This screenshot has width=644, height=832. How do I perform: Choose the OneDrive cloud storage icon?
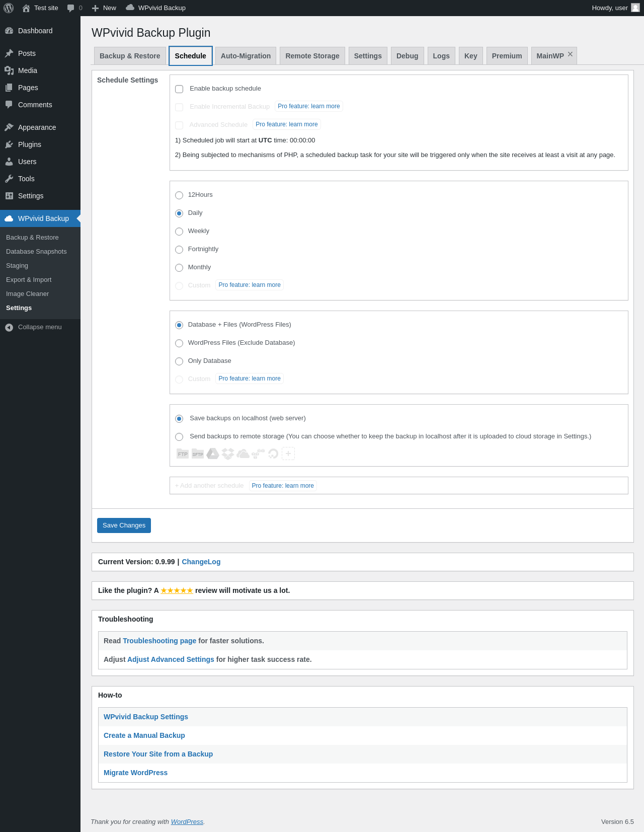click(243, 454)
